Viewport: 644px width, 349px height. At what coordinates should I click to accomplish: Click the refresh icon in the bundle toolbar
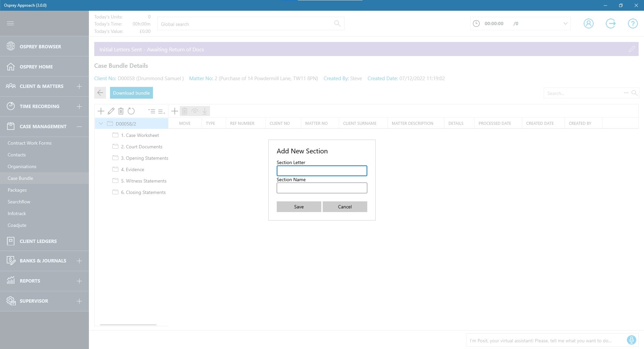click(131, 111)
